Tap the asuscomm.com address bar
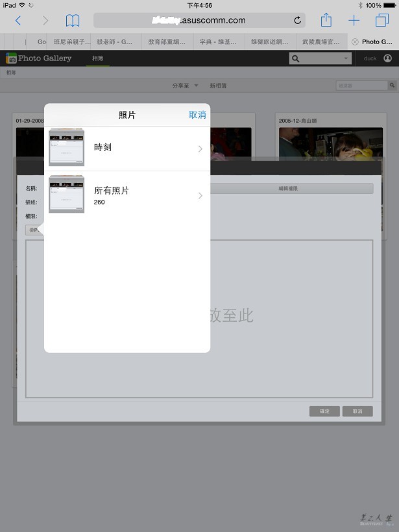The image size is (399, 532). coord(200,20)
